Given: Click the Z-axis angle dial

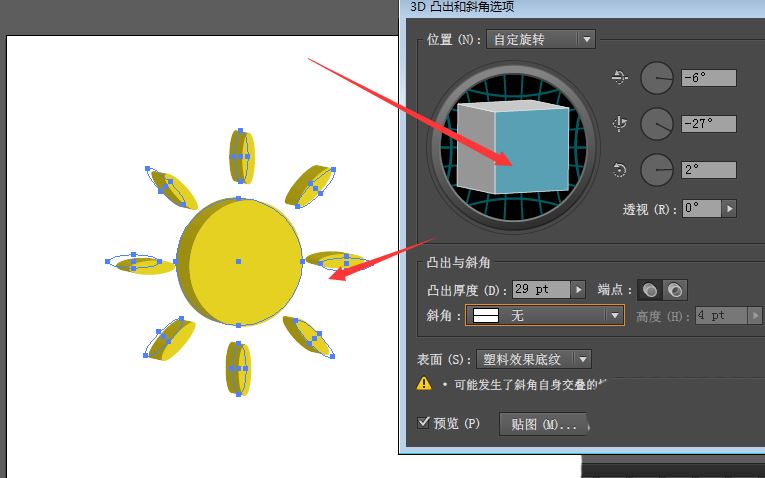Looking at the screenshot, I should tap(657, 170).
